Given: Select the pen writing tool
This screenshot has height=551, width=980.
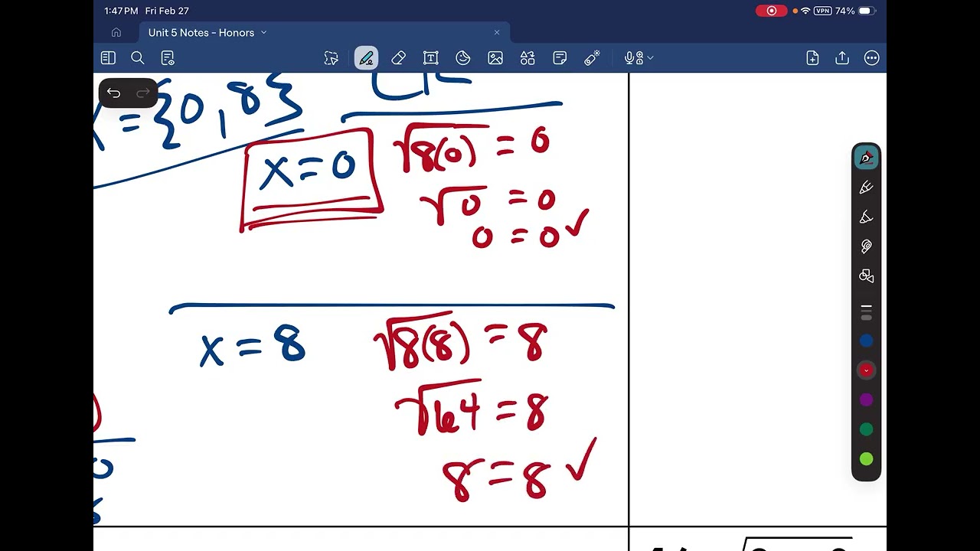Looking at the screenshot, I should coord(366,58).
